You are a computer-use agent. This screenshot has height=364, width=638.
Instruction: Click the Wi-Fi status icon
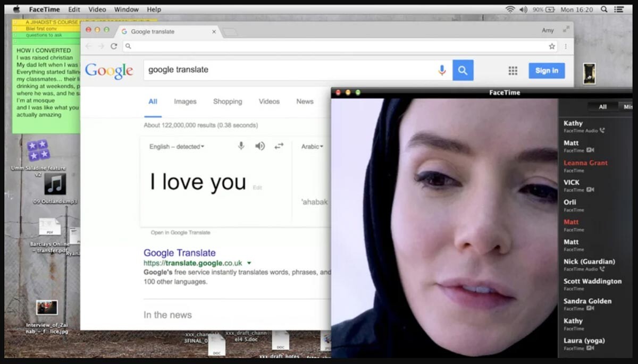(510, 10)
